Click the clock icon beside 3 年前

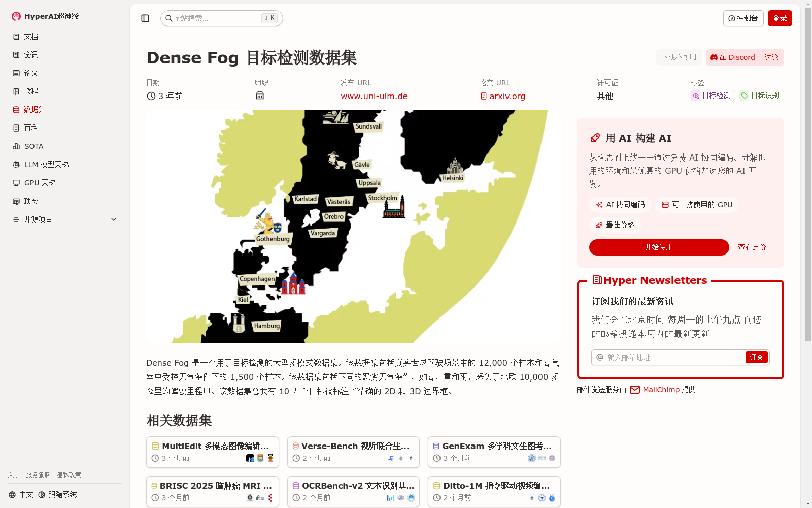tap(151, 96)
